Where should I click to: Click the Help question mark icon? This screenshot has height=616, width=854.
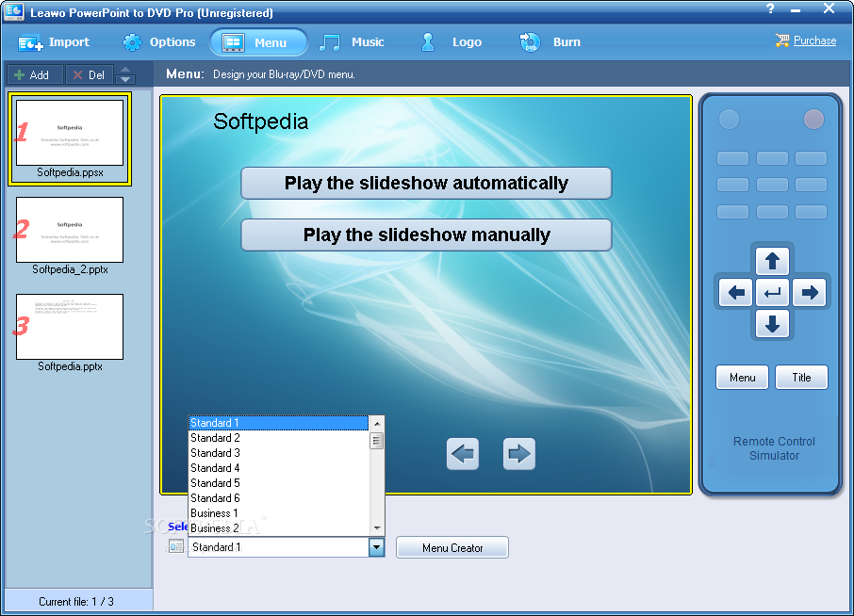(x=770, y=8)
